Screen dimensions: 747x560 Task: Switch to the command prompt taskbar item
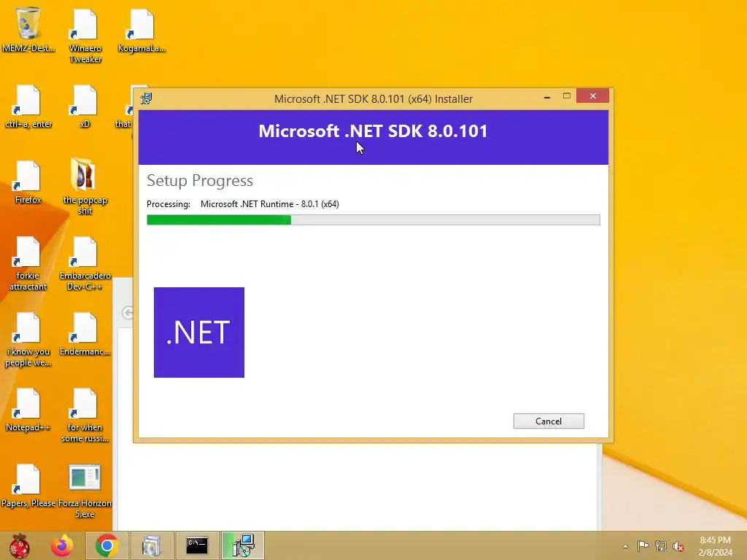coord(197,545)
